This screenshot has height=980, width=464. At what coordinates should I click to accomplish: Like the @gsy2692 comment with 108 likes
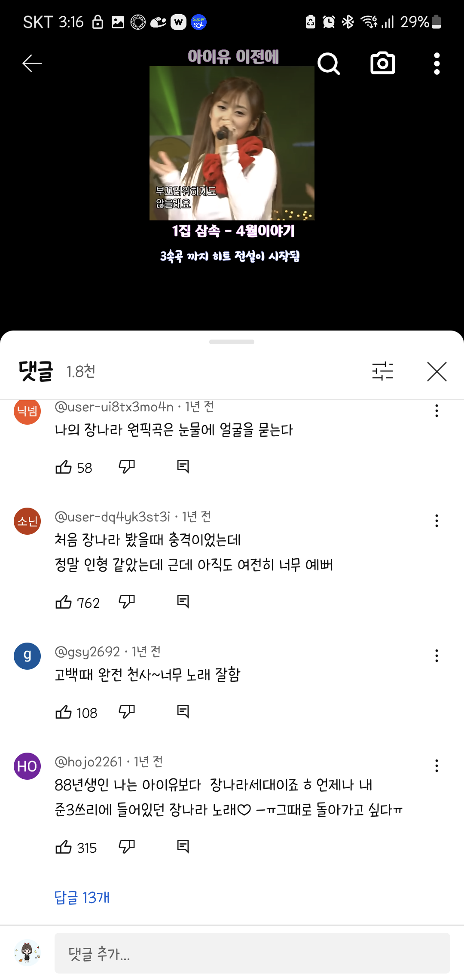(x=64, y=712)
